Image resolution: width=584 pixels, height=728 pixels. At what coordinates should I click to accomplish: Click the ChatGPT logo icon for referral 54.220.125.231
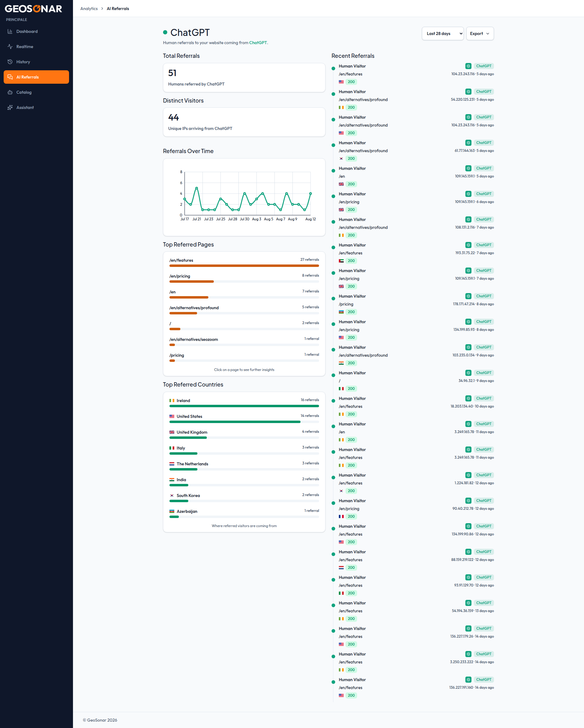point(468,92)
